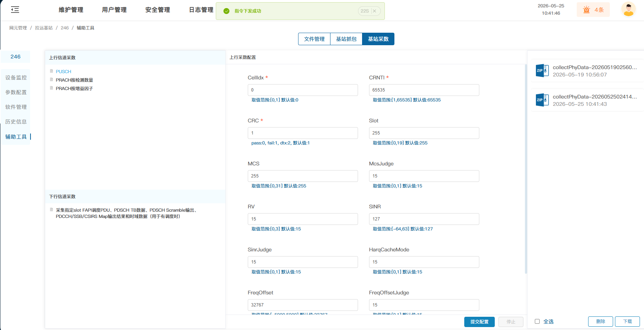This screenshot has width=644, height=330.
Task: Click into the CRNTI input field
Action: 424,90
